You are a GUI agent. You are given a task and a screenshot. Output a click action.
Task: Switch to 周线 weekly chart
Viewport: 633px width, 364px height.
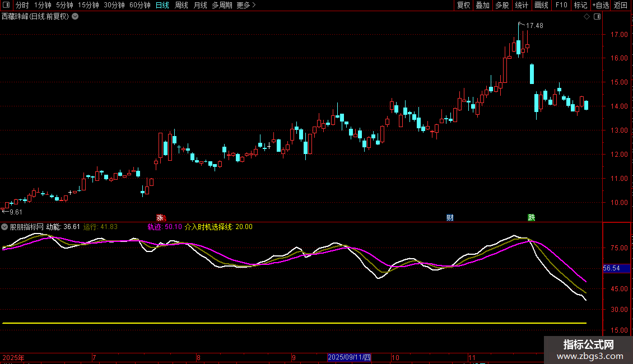(x=181, y=5)
